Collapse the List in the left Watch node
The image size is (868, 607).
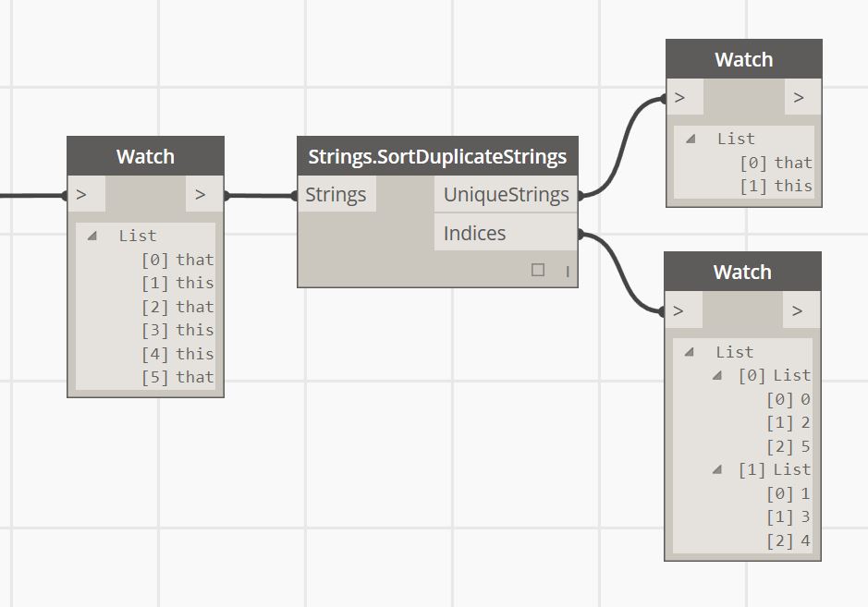tap(92, 236)
